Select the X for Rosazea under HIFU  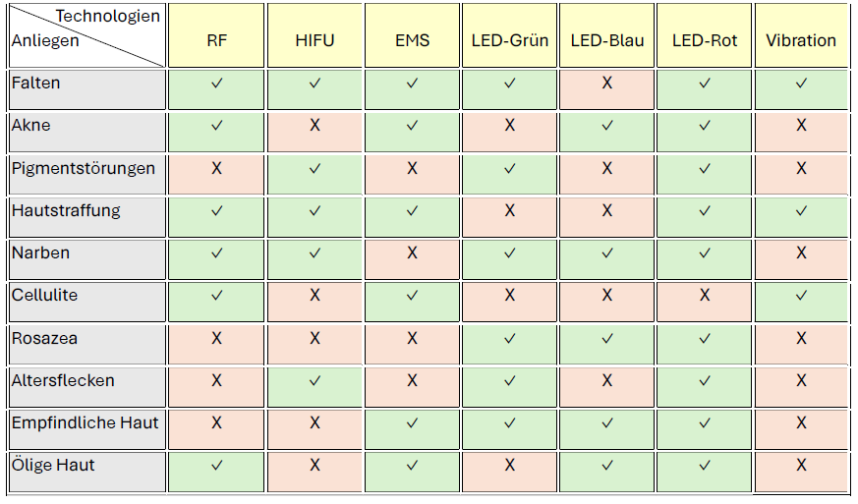click(x=315, y=339)
